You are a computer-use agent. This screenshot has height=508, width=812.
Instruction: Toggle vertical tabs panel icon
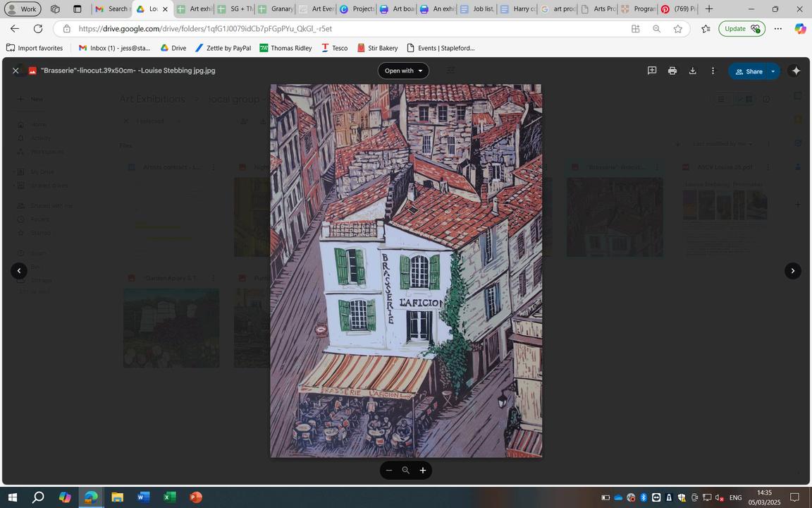click(x=77, y=8)
